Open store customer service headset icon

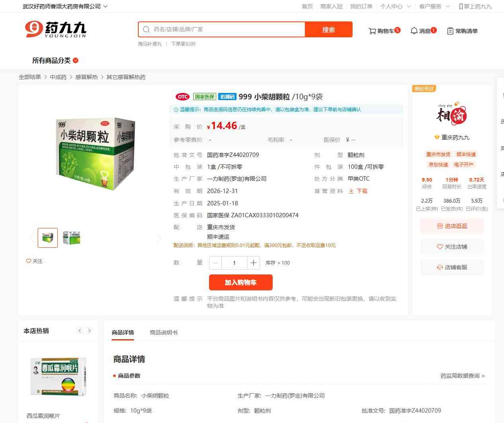[x=440, y=267]
